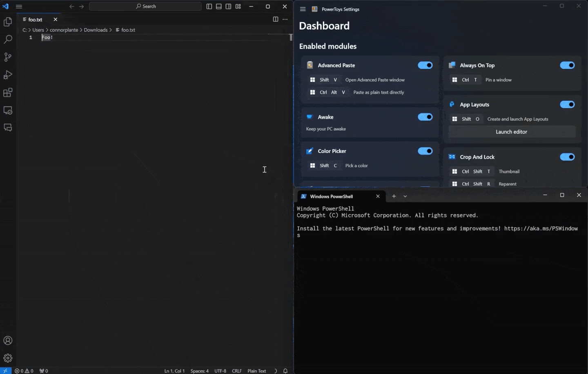
Task: Open the PowerToys Settings navigation hamburger menu
Action: (x=303, y=9)
